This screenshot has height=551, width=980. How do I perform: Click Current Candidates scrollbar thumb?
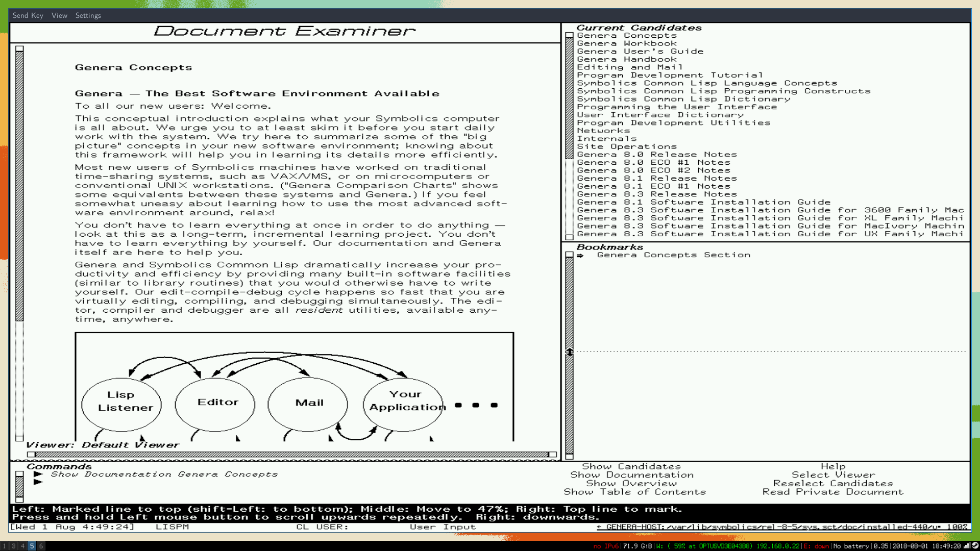pyautogui.click(x=569, y=98)
